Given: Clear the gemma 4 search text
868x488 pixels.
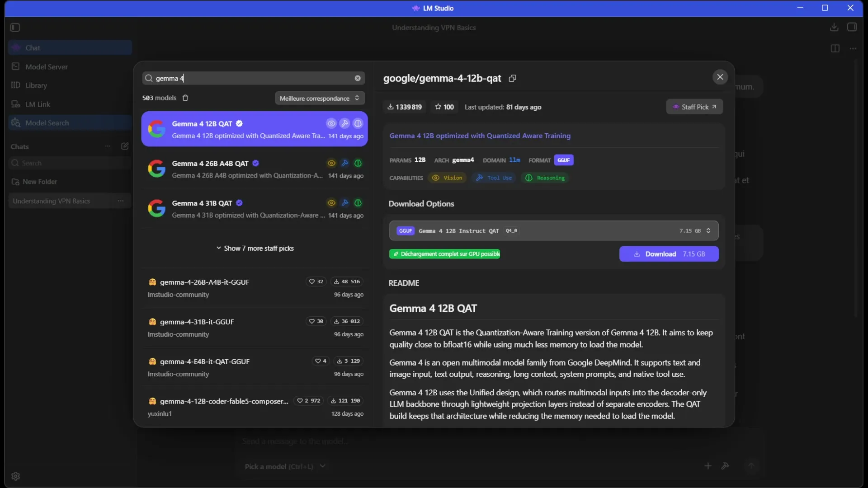Looking at the screenshot, I should 358,78.
